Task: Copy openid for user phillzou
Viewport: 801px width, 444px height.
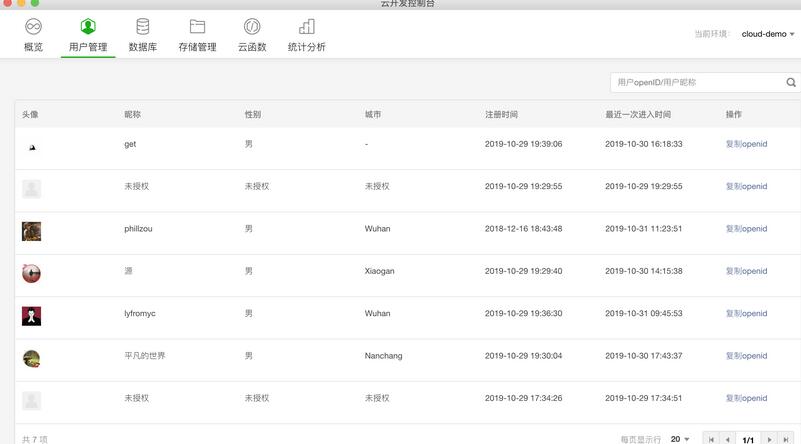Action: point(746,229)
